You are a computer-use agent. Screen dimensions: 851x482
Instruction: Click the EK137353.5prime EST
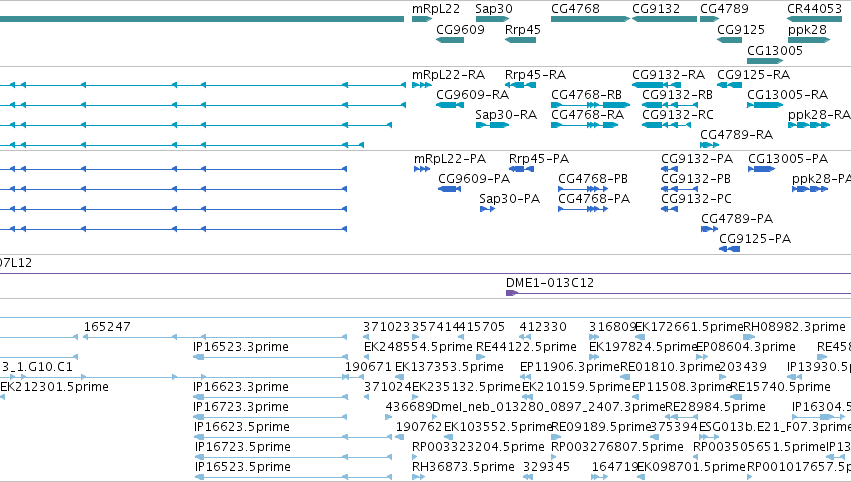[449, 367]
